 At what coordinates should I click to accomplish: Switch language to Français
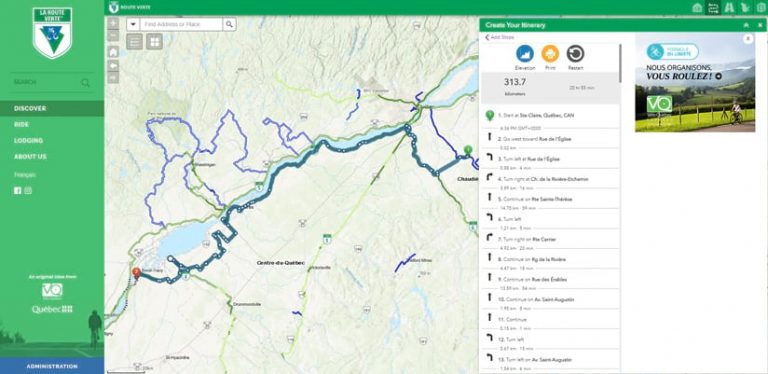pyautogui.click(x=25, y=175)
